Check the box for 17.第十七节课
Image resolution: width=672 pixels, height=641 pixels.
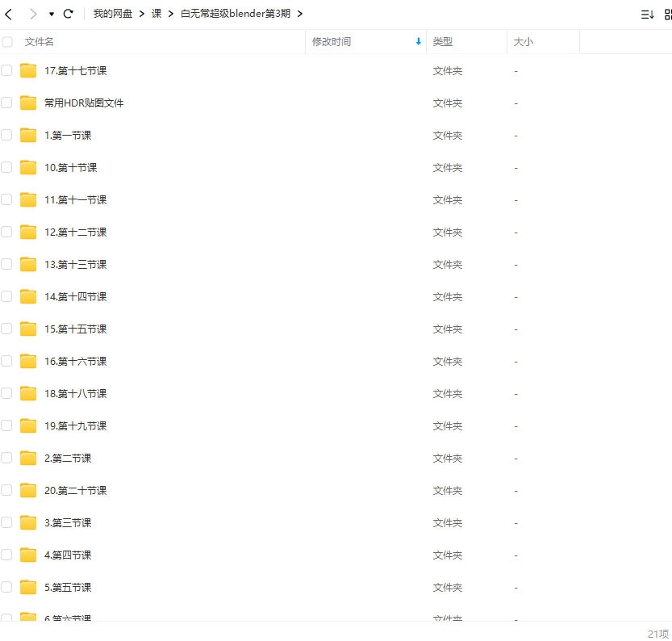pyautogui.click(x=7, y=70)
